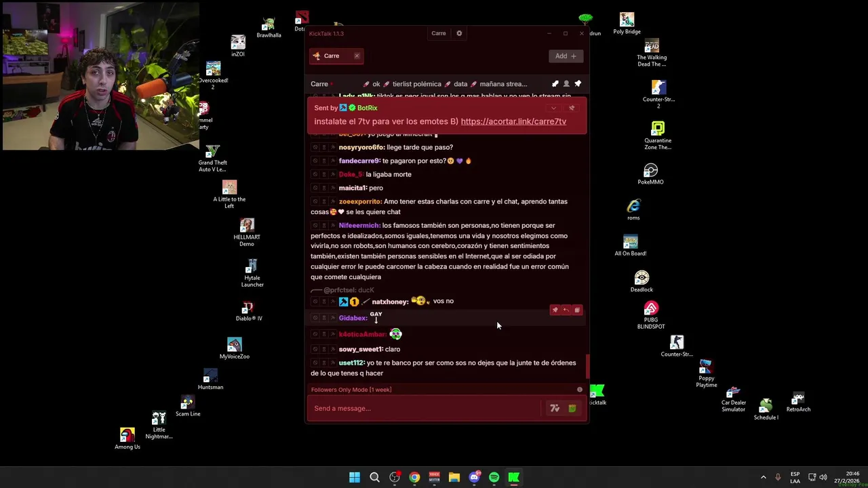Select the Huntsman desktop icon
This screenshot has width=868, height=488.
point(210,380)
